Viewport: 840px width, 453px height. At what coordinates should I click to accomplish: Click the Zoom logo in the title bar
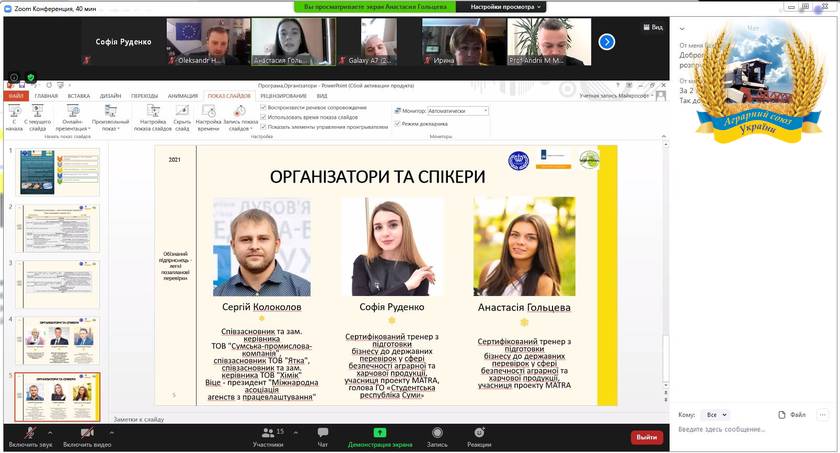(x=8, y=9)
